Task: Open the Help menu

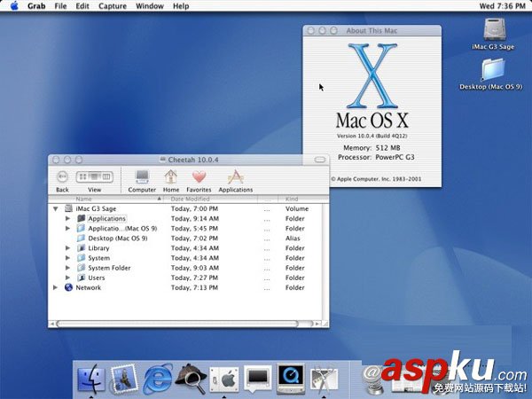Action: 181,6
